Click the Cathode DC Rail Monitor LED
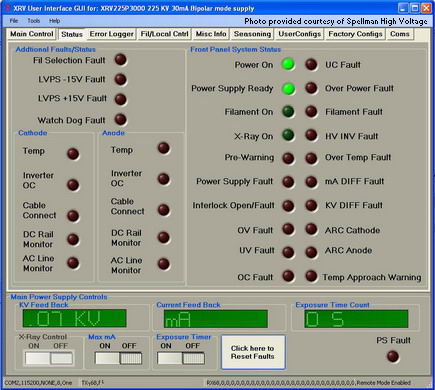The height and width of the screenshot is (390, 435). (x=73, y=239)
